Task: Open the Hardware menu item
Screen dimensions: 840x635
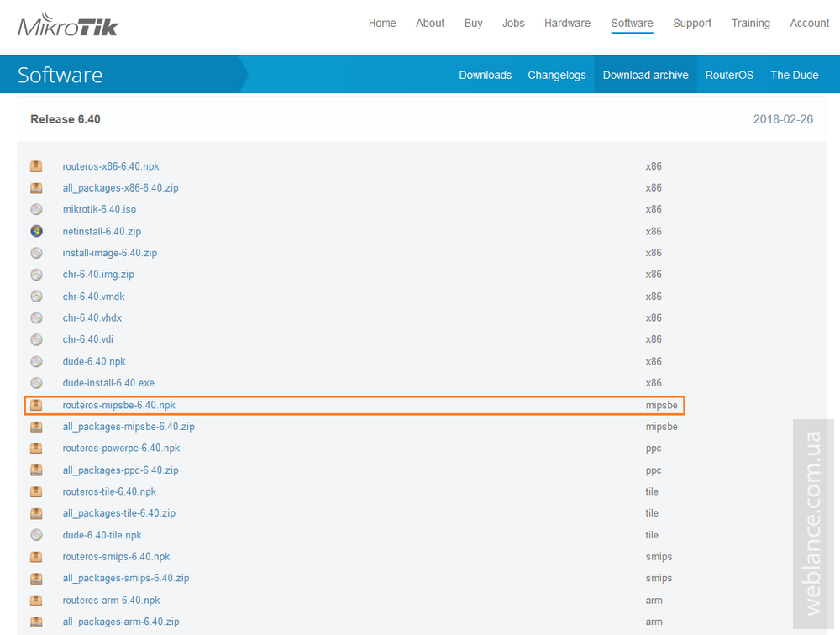Action: (567, 24)
